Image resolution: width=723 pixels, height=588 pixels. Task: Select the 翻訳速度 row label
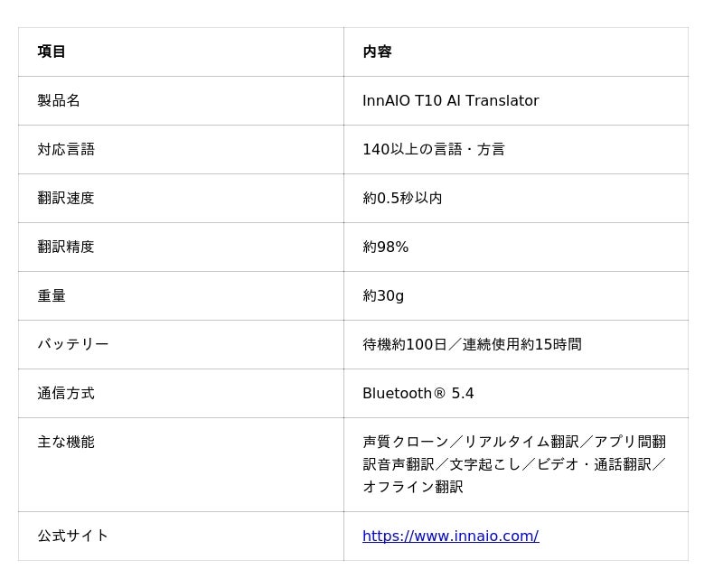(x=66, y=198)
